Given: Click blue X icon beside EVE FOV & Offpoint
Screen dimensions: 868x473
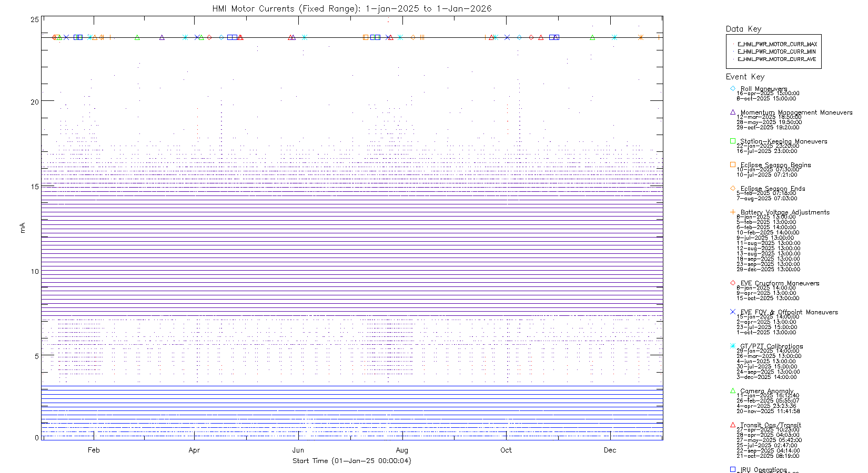Looking at the screenshot, I should (x=732, y=312).
